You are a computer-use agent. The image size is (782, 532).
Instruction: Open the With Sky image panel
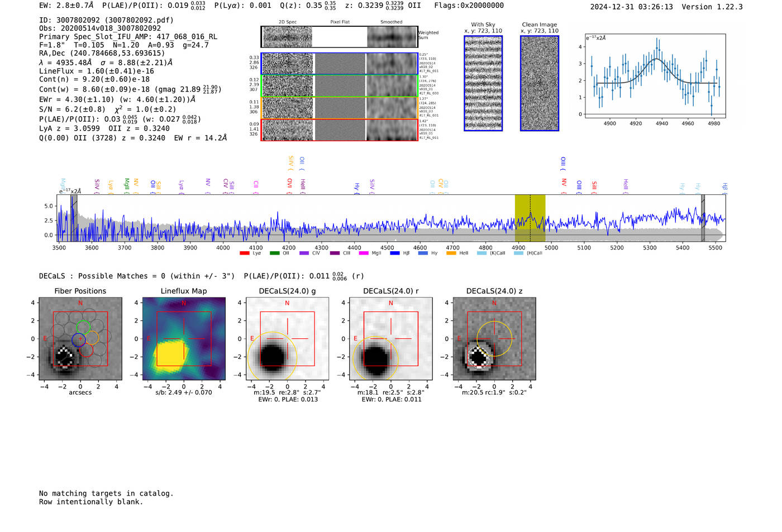[x=483, y=83]
